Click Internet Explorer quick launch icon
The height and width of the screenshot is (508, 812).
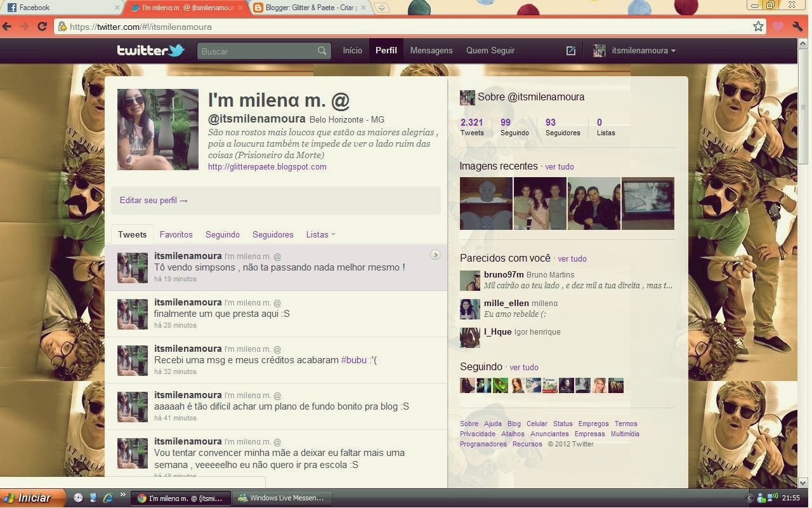point(108,498)
